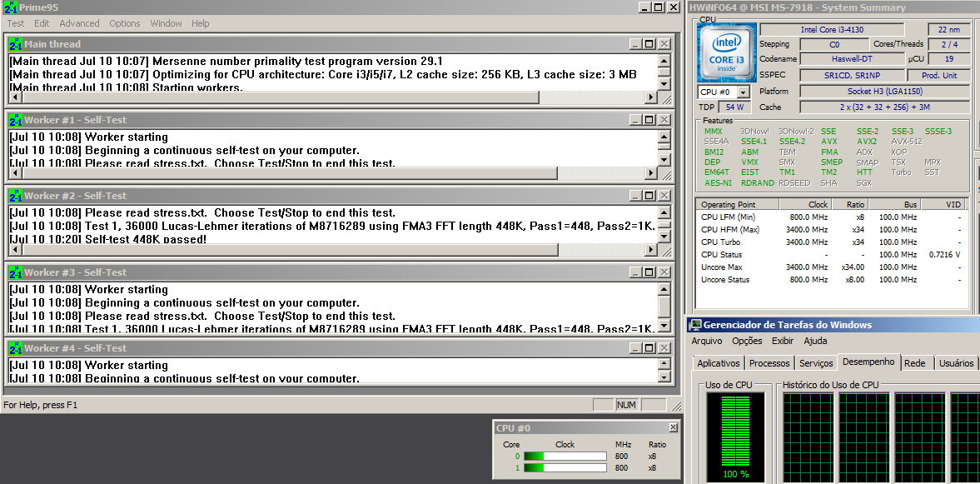Minimize the Worker #4 window

click(635, 348)
